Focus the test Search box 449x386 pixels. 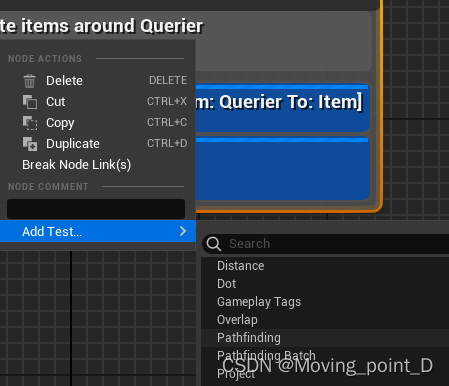pyautogui.click(x=326, y=244)
